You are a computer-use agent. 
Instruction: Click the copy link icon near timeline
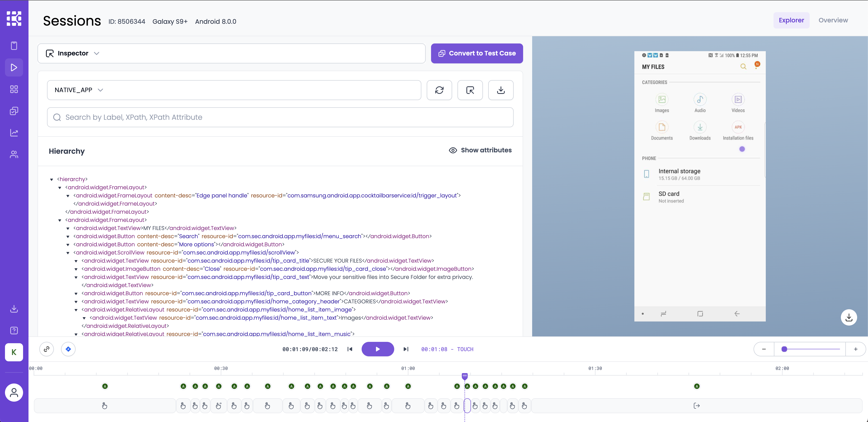[x=47, y=349]
